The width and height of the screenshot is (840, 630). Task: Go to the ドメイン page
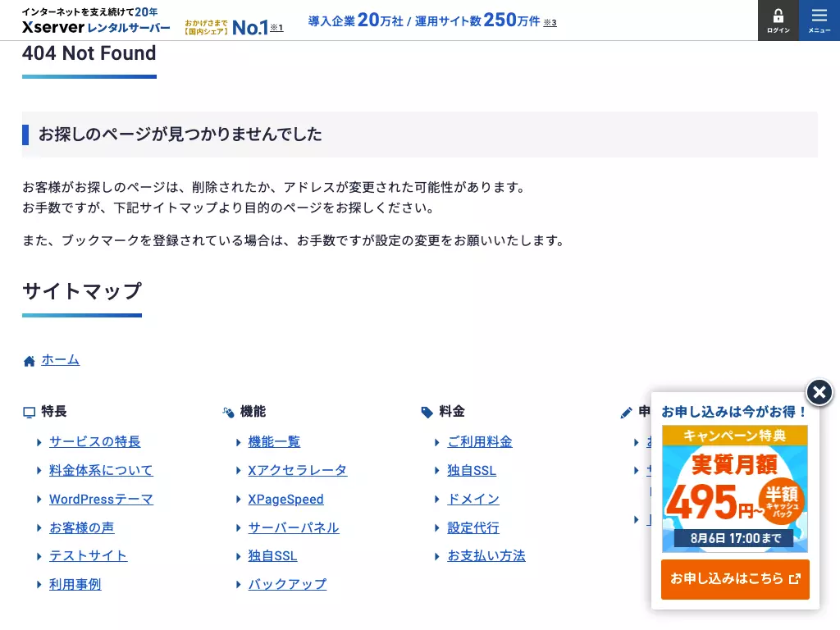(473, 500)
